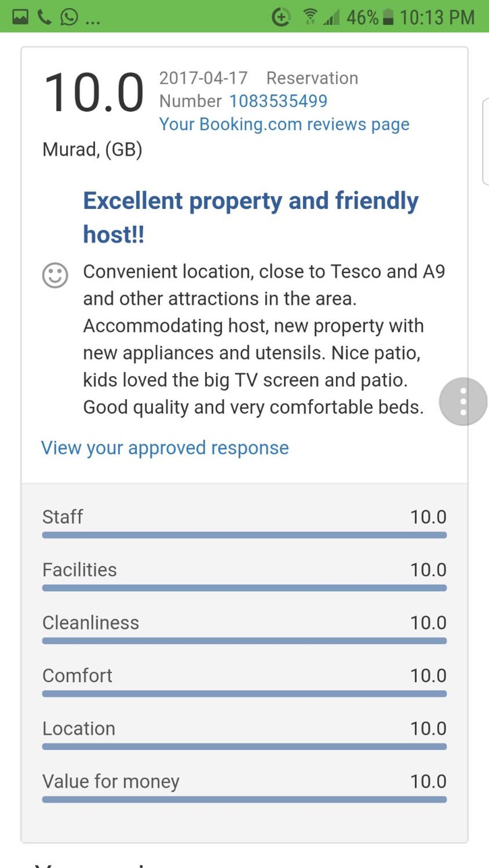The height and width of the screenshot is (868, 489).
Task: Tap the smiley face icon beside review
Action: pos(55,275)
